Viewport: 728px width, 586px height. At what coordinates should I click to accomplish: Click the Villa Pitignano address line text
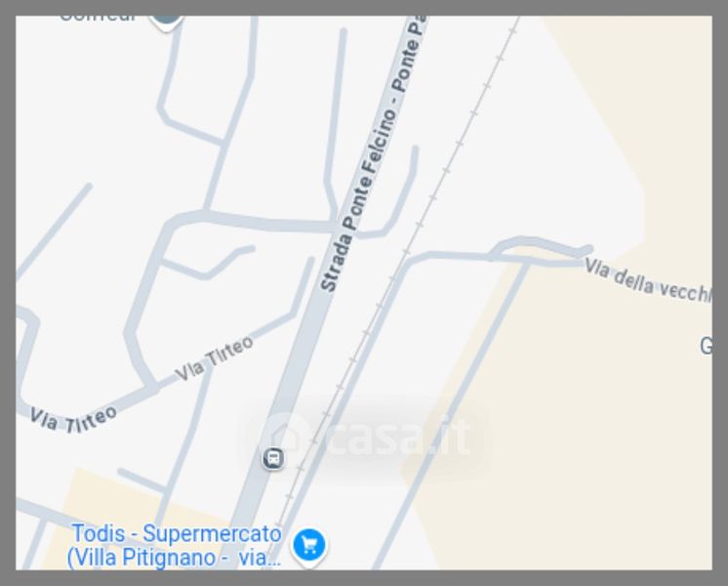pos(174,558)
